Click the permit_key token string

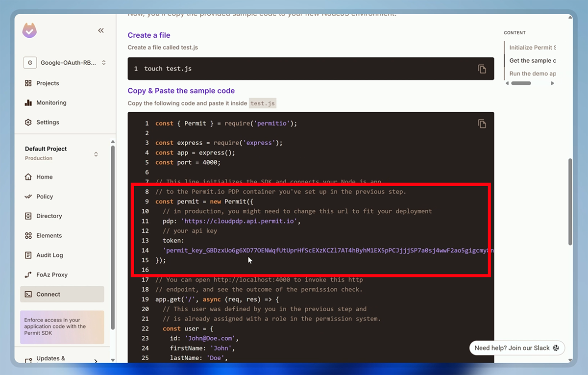(328, 250)
